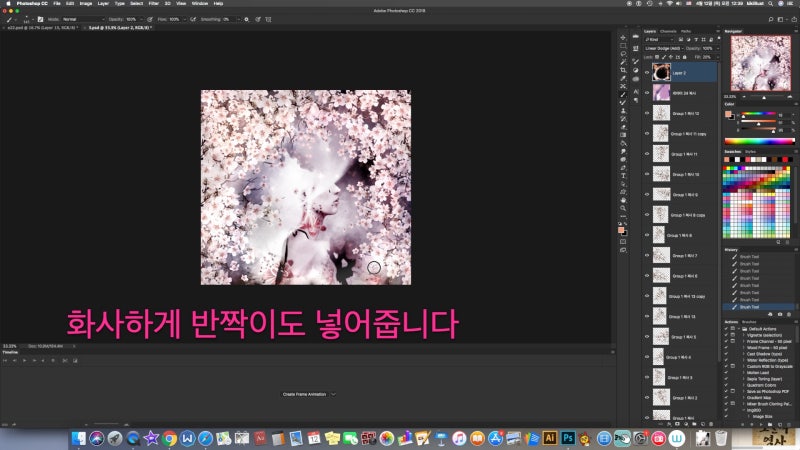Select the Eyedropper tool

click(623, 78)
